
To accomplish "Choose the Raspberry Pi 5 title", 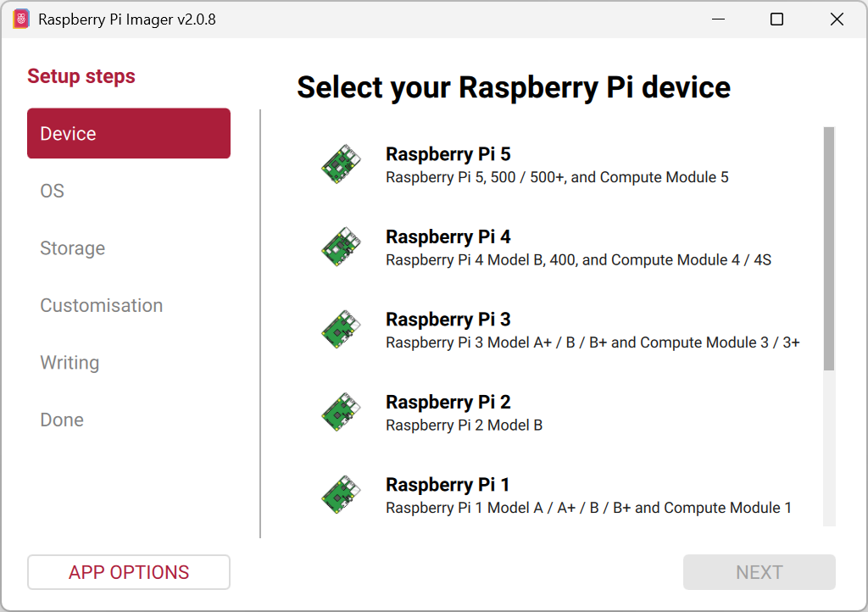I will (448, 153).
